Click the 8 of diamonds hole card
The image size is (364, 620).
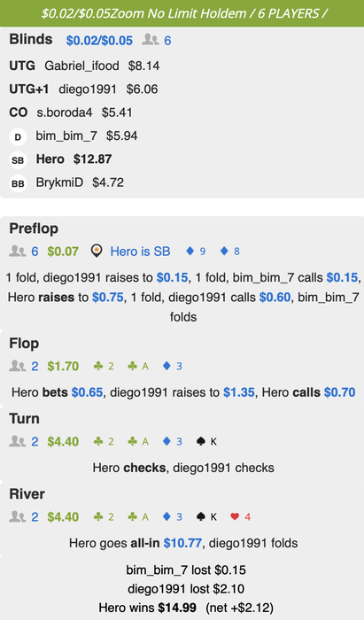[x=230, y=251]
